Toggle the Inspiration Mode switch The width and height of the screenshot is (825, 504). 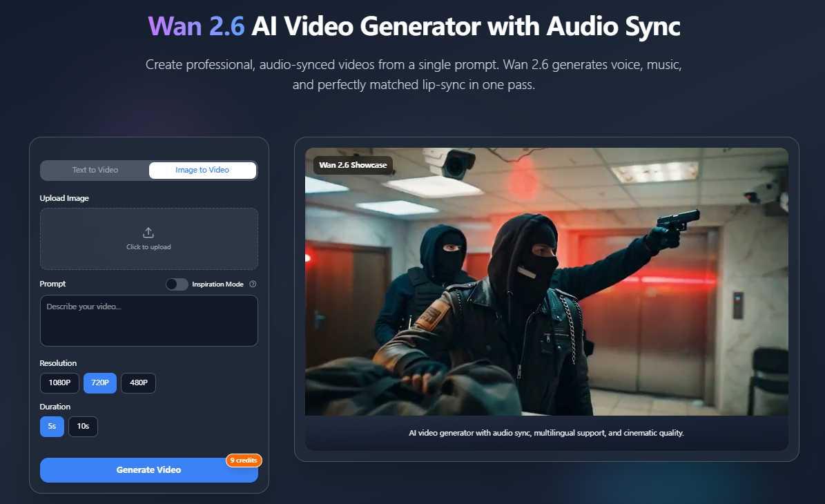tap(177, 284)
